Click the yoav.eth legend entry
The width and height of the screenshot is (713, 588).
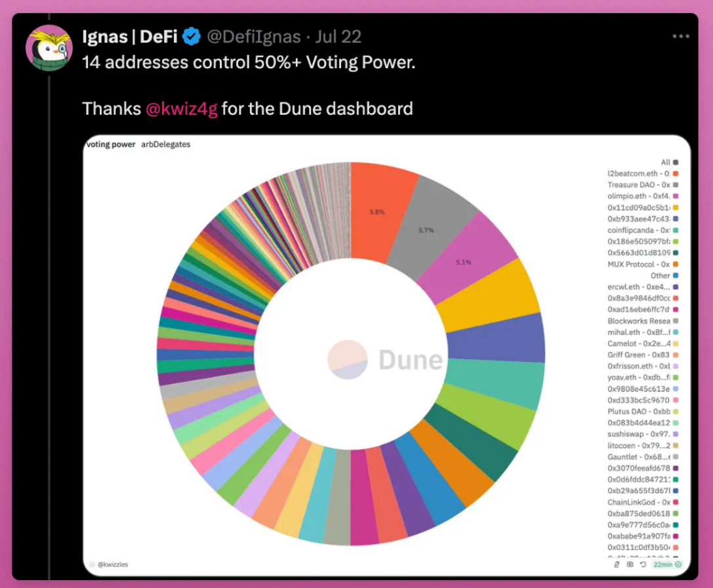click(x=643, y=378)
